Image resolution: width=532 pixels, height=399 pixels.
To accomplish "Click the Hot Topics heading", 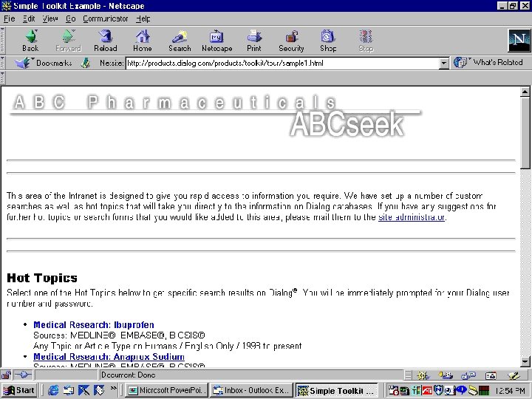I will [x=42, y=278].
